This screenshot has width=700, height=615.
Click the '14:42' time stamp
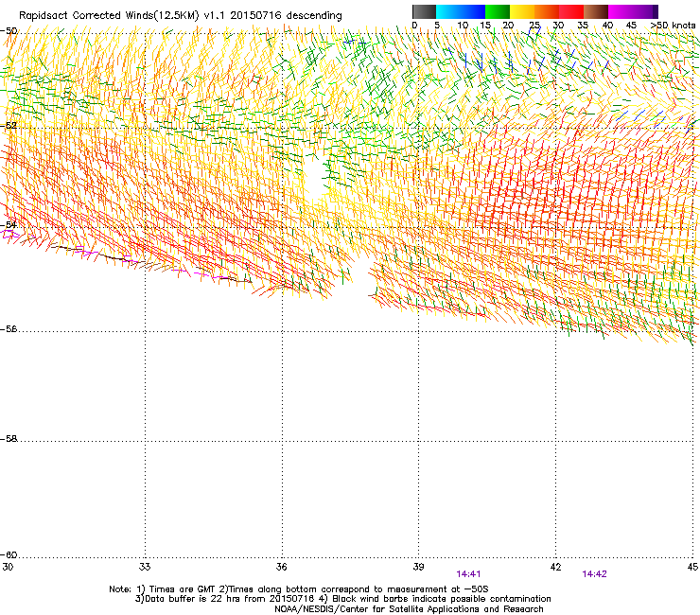(x=594, y=574)
